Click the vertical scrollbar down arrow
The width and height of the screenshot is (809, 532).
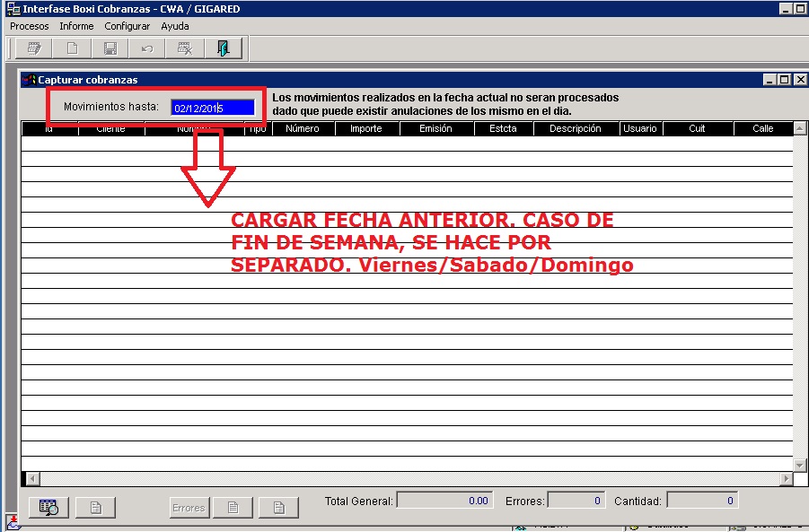click(800, 466)
